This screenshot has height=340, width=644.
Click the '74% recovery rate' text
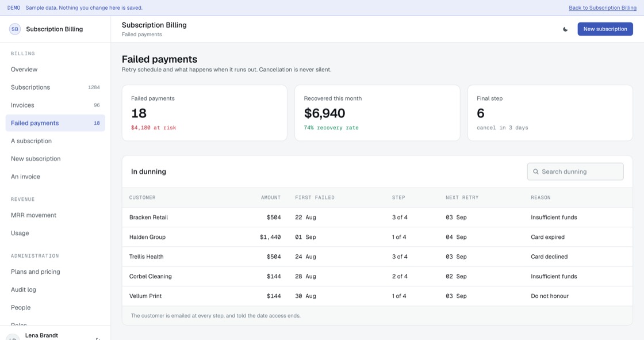coord(331,128)
